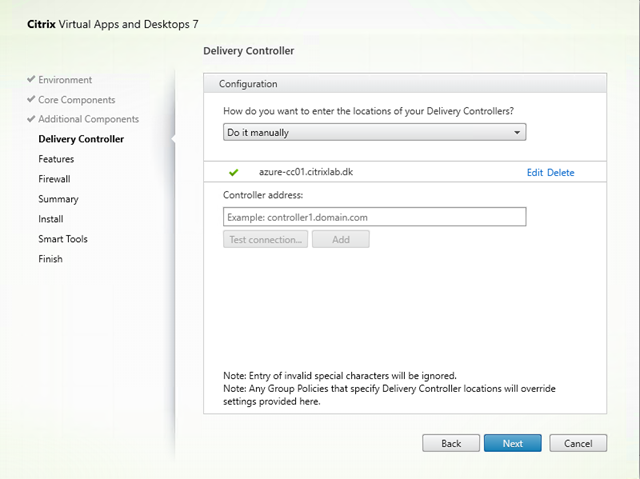Screen dimensions: 640x479
Task: Open the Finish step in sidebar
Action: click(x=50, y=259)
